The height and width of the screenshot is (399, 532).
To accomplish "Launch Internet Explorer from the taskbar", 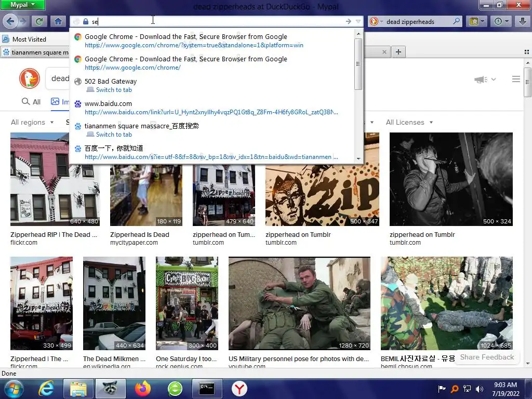I will [x=46, y=389].
